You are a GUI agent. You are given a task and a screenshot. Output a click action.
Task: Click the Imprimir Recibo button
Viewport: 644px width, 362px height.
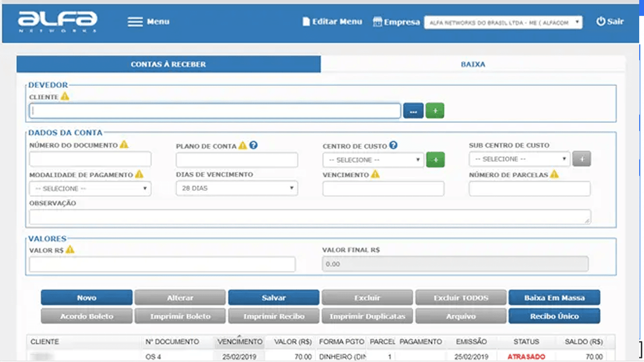click(273, 316)
